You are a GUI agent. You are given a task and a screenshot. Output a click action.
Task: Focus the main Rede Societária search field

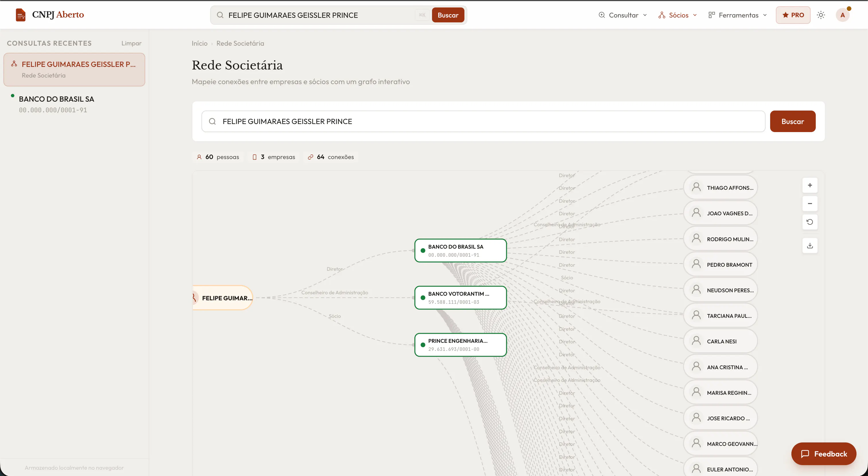[483, 121]
